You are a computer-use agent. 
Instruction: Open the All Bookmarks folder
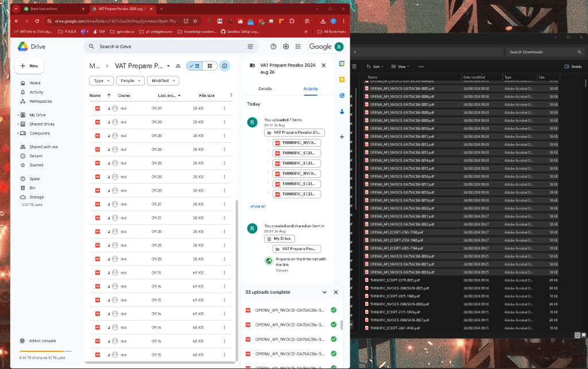331,32
